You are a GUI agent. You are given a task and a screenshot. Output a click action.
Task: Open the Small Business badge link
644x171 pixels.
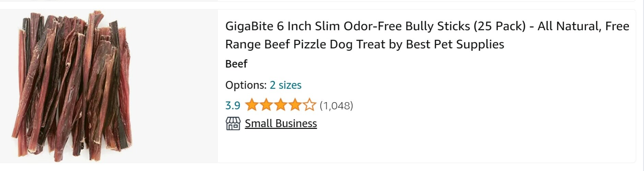[x=281, y=123]
